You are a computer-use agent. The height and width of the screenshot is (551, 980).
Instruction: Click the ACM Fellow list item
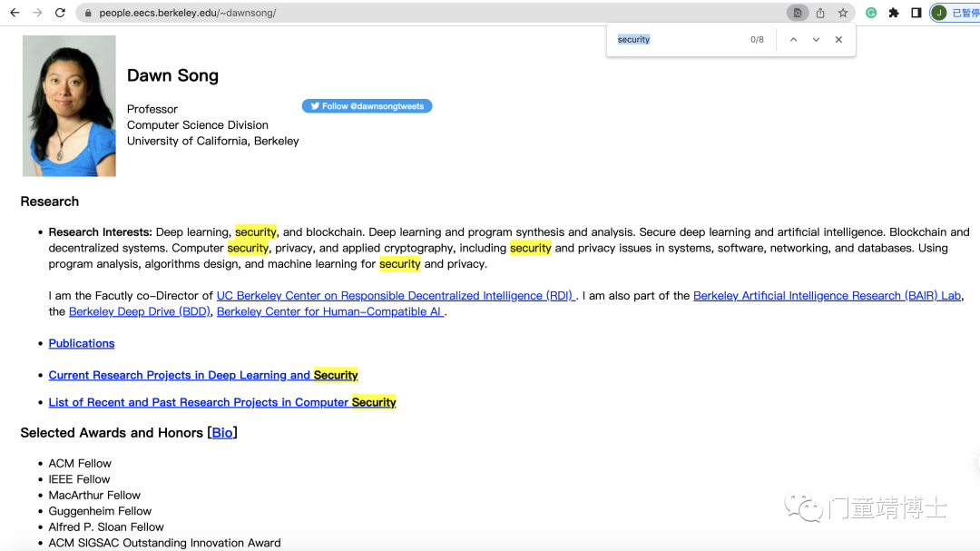80,464
